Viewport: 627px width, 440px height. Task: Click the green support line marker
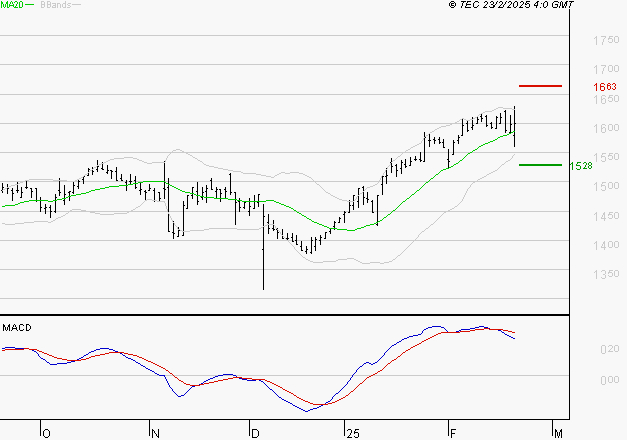(x=540, y=165)
